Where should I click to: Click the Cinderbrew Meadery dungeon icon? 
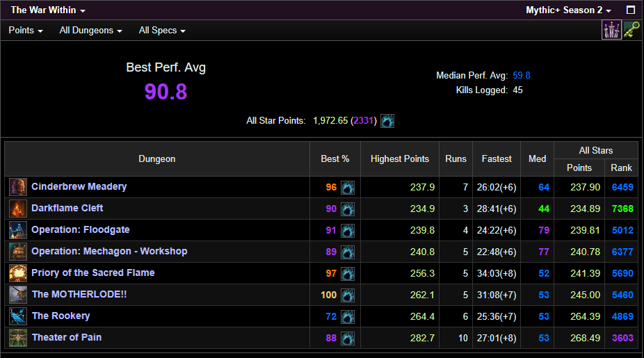pos(18,187)
